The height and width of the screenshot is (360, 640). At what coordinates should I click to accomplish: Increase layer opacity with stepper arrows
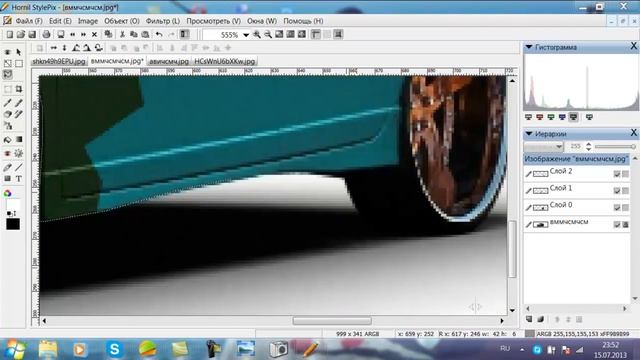[588, 144]
